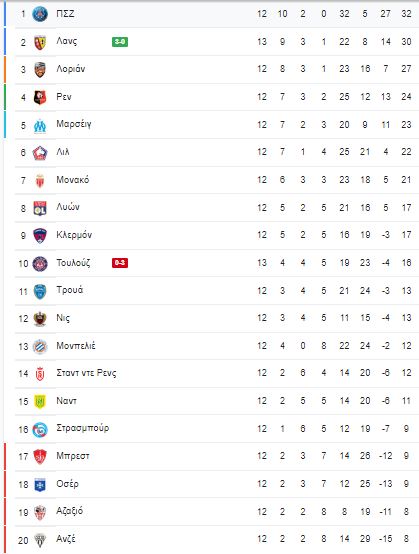Click the Ναντ yellow crest icon
The width and height of the screenshot is (419, 554).
point(40,402)
